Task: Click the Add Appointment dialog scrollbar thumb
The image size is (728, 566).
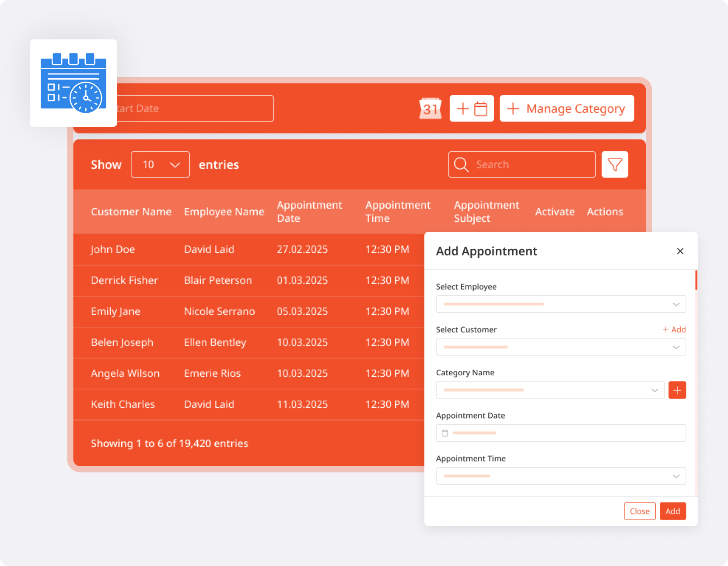Action: pos(696,280)
